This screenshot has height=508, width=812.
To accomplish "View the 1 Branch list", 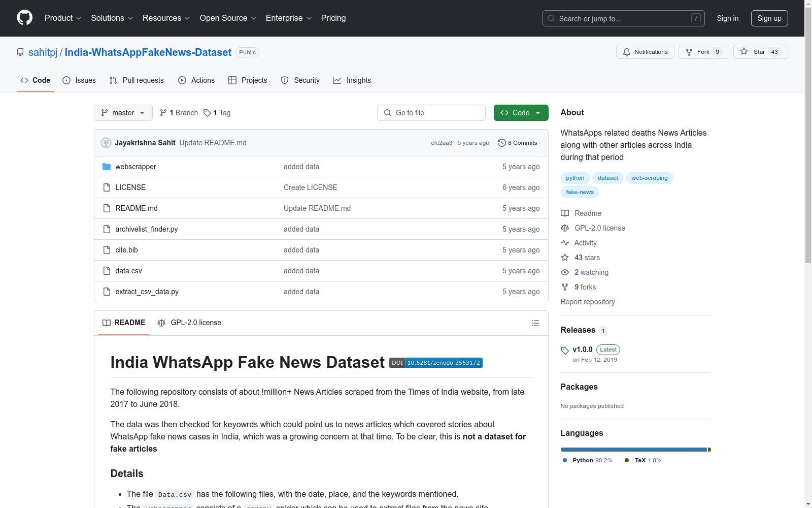I will coord(179,113).
